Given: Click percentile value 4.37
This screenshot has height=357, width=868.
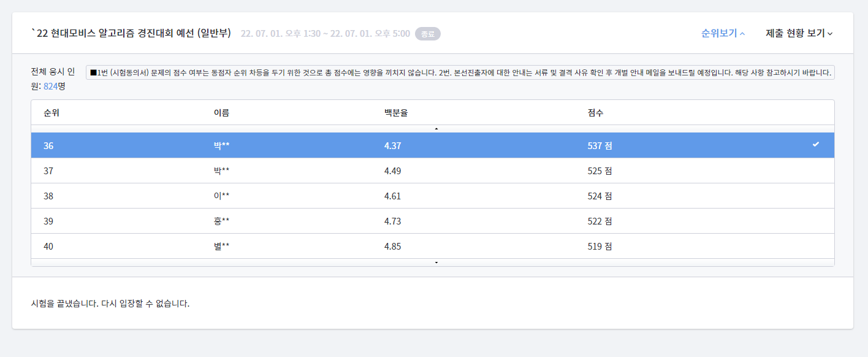Looking at the screenshot, I should click(x=392, y=146).
